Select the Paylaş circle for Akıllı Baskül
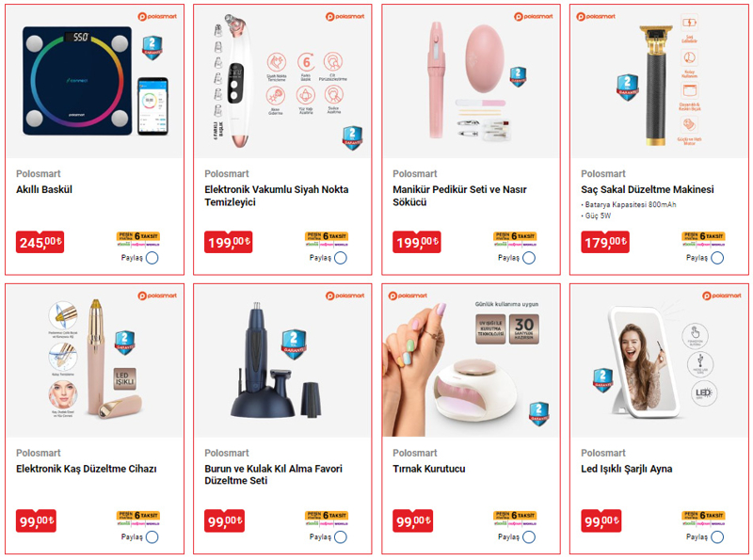The image size is (753, 560). [x=152, y=258]
